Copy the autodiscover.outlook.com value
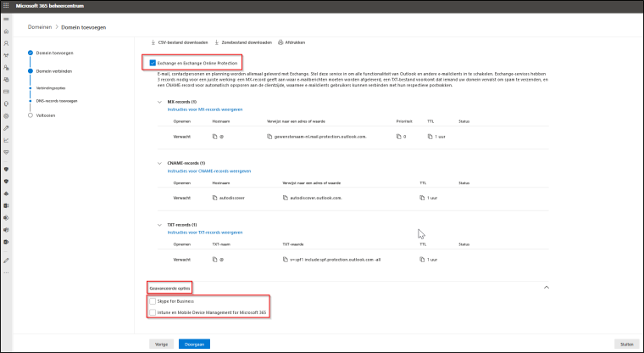This screenshot has width=644, height=353. (285, 198)
